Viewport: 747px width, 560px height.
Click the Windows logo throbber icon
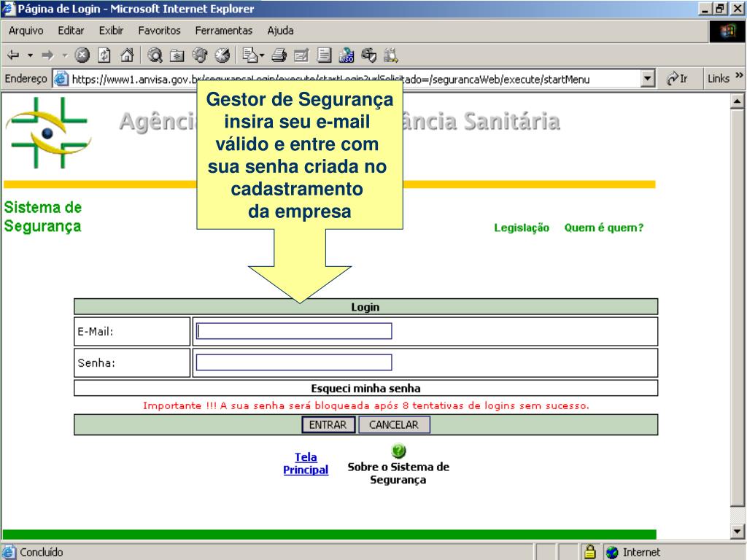click(x=727, y=31)
